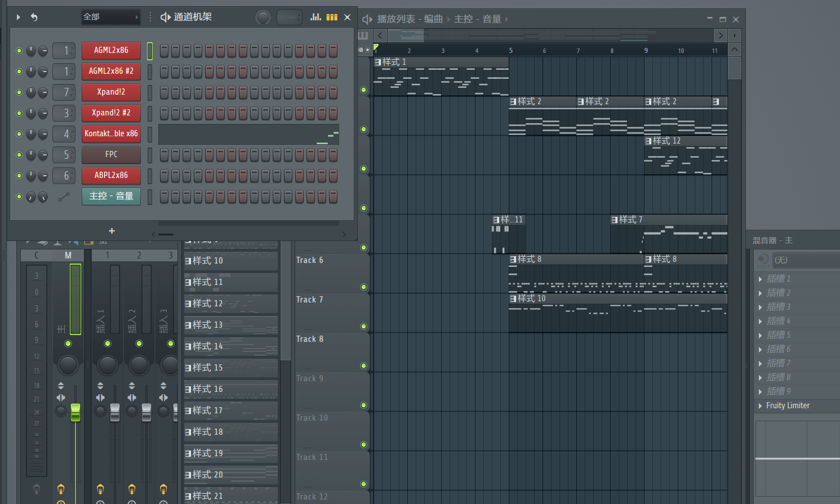Expand the Fruity Limiter slot arrow
The image size is (840, 504).
click(x=761, y=405)
